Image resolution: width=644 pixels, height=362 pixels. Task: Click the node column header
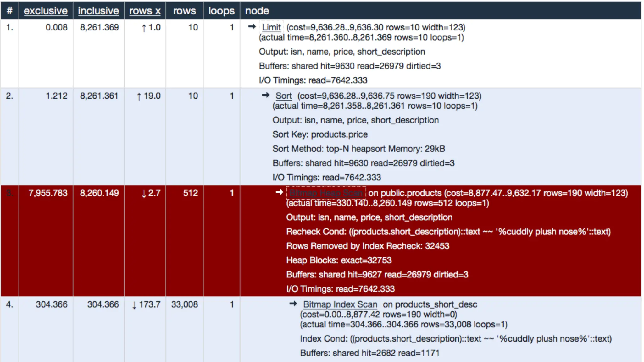[257, 11]
